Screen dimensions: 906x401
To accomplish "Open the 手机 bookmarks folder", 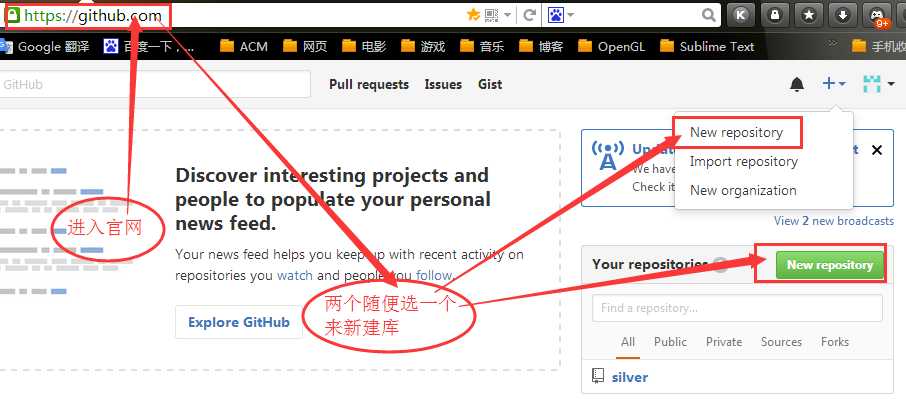I will click(x=879, y=46).
